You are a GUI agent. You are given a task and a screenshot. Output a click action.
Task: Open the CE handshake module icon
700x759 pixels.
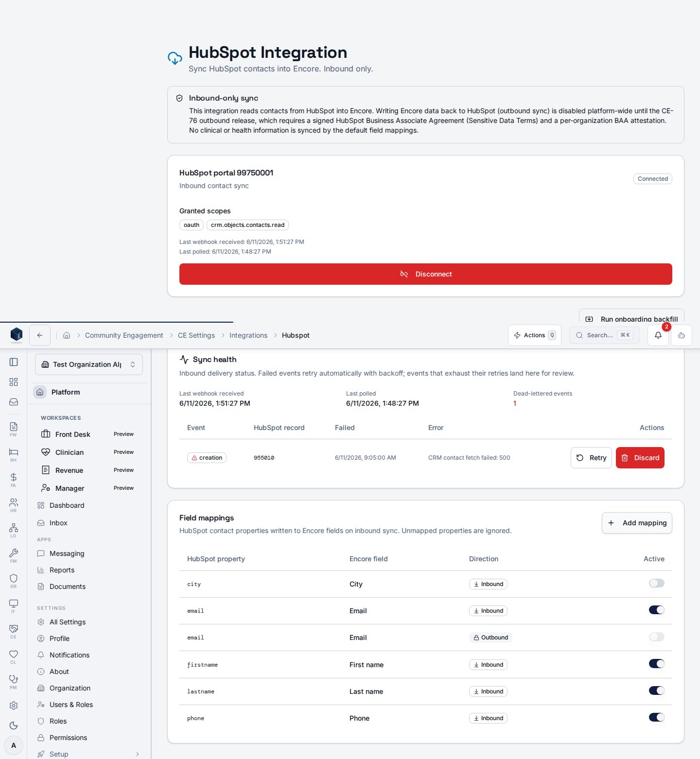14,631
